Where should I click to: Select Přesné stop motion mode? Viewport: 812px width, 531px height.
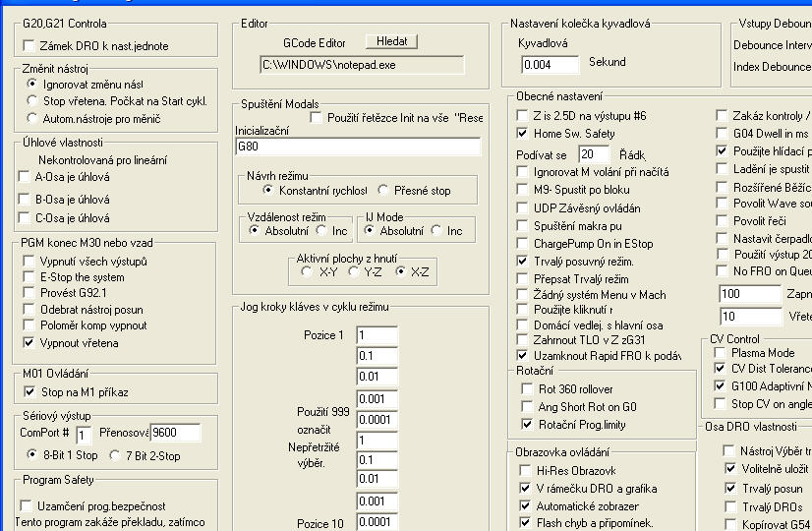point(385,190)
